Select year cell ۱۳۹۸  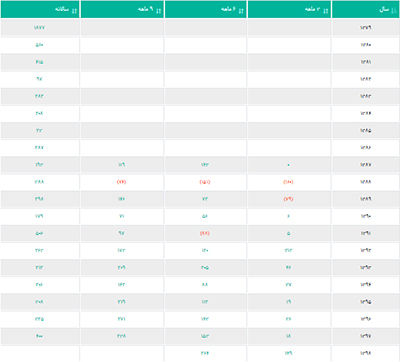[x=366, y=353]
